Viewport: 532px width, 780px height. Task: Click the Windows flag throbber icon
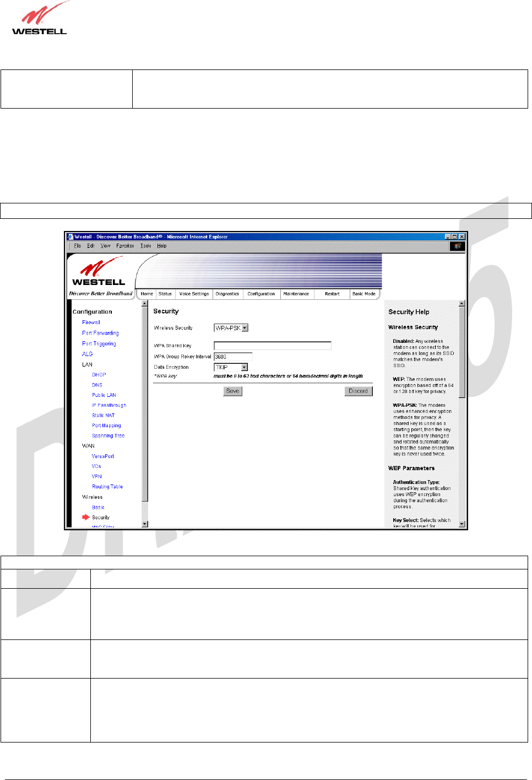pyautogui.click(x=457, y=246)
